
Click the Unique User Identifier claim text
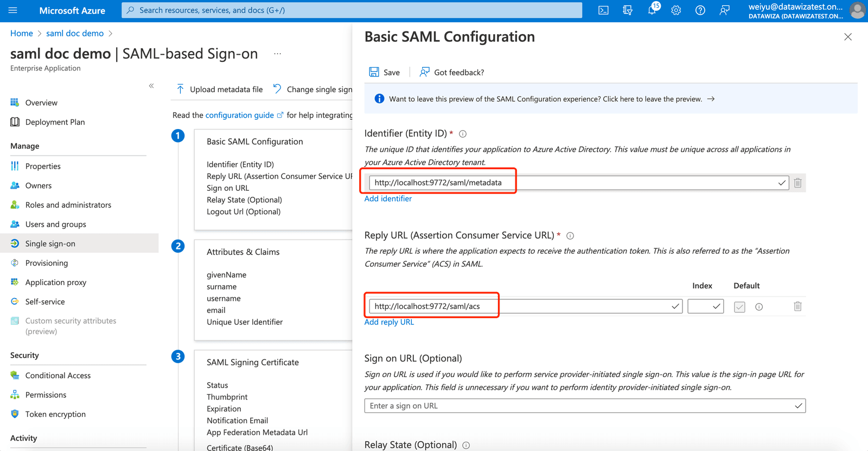click(245, 322)
